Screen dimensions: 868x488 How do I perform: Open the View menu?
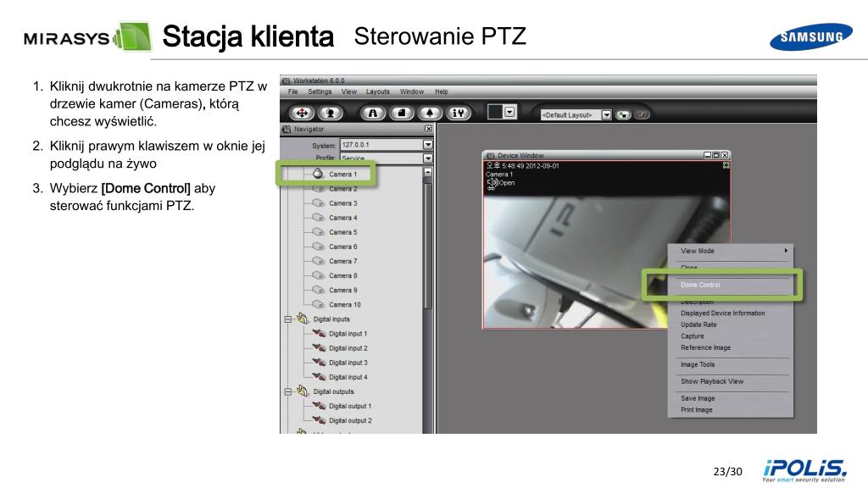point(348,91)
